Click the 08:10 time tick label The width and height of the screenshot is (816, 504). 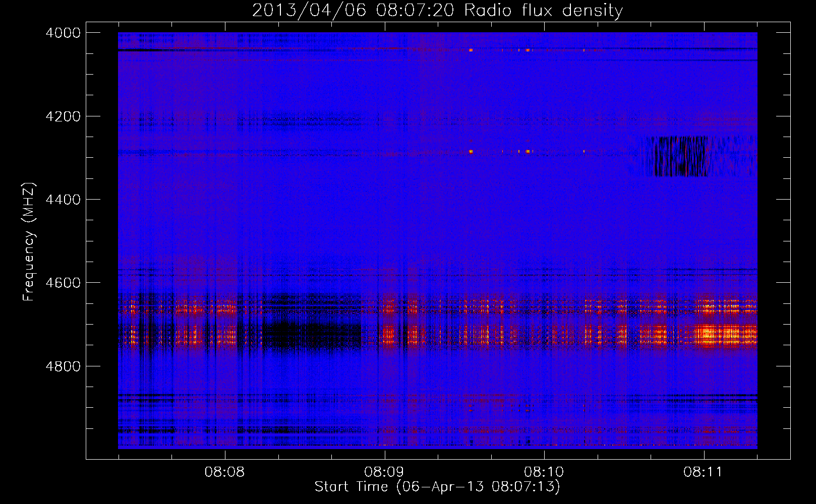click(544, 472)
